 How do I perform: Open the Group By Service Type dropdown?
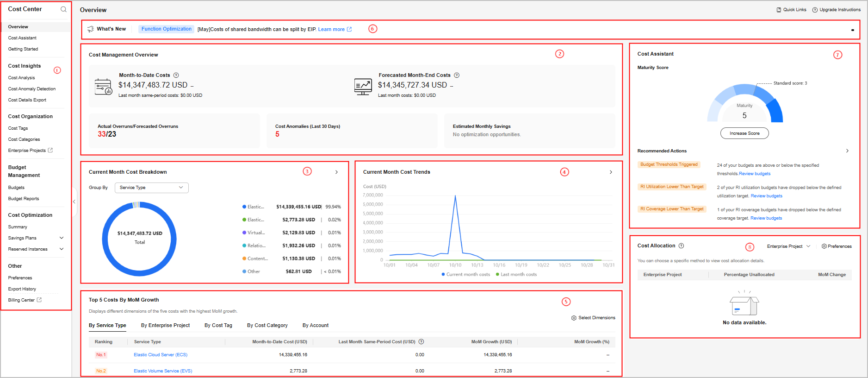pos(151,188)
